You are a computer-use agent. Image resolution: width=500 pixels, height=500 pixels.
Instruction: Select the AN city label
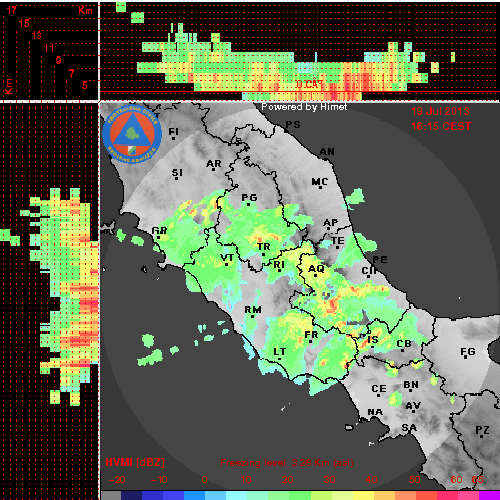tap(327, 152)
